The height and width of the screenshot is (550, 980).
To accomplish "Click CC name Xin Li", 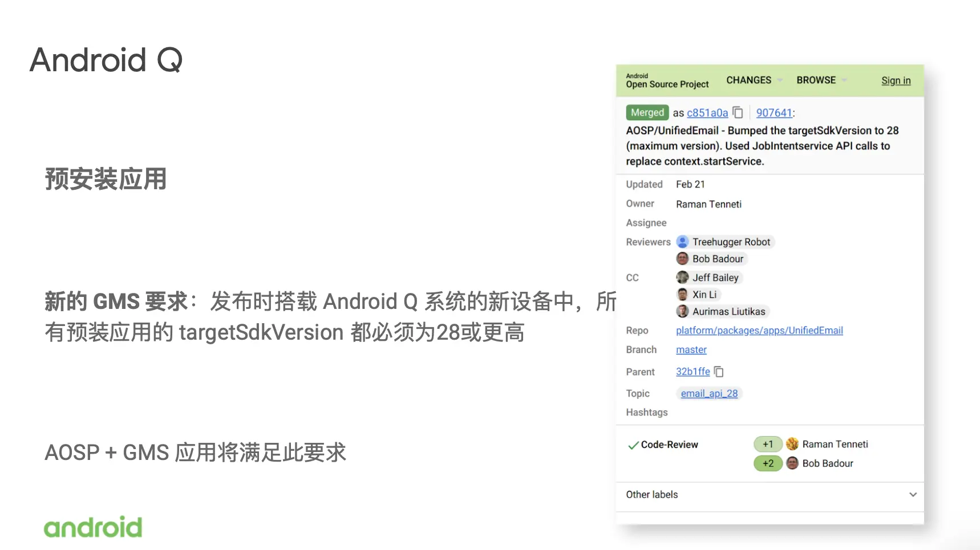I will coord(704,295).
